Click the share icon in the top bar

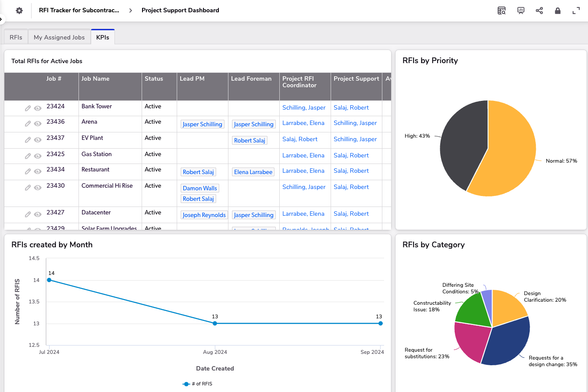tap(539, 10)
